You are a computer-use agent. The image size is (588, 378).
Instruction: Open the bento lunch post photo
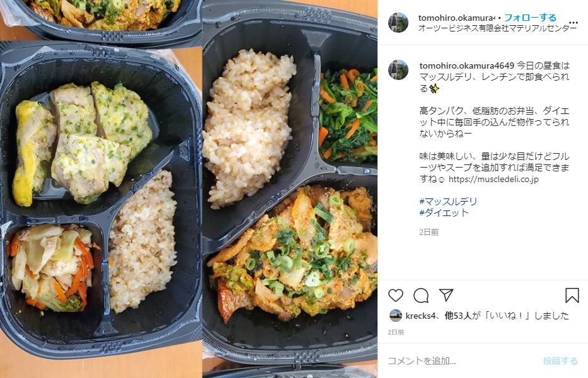click(188, 189)
